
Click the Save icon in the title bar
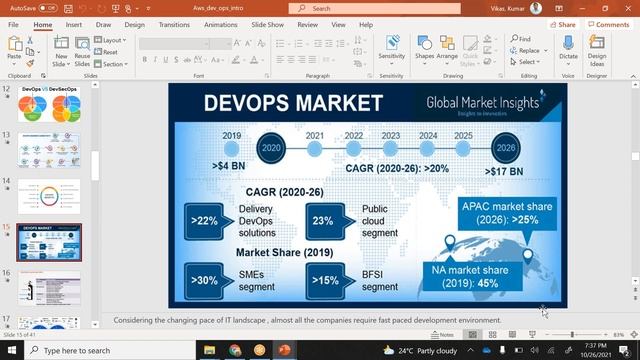tap(68, 8)
